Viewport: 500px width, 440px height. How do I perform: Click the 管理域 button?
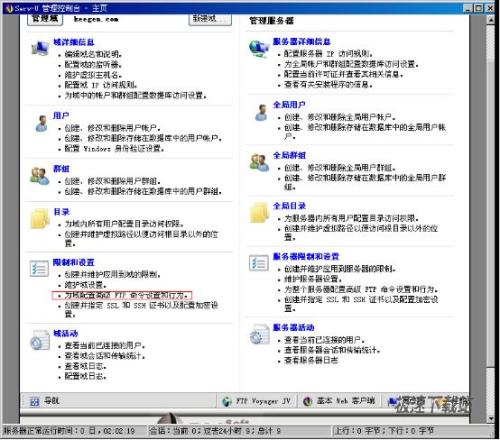point(45,19)
